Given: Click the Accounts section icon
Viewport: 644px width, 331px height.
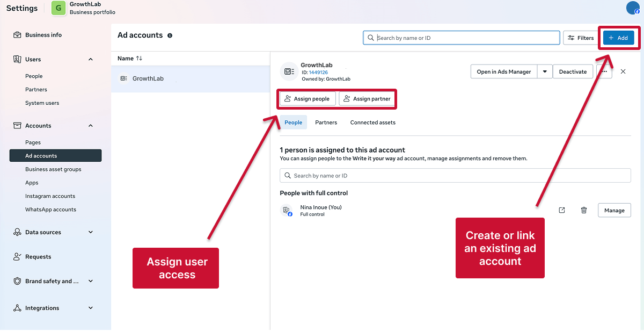Looking at the screenshot, I should click(x=17, y=126).
